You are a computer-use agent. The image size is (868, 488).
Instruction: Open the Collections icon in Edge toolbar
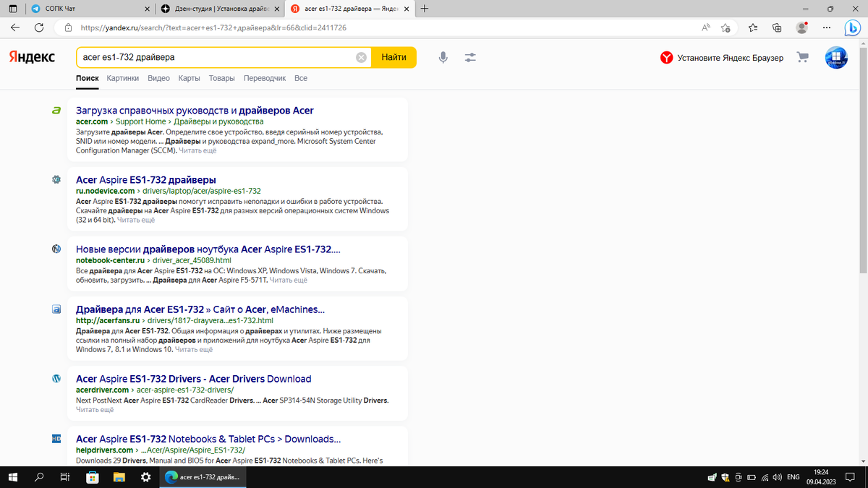click(x=778, y=27)
